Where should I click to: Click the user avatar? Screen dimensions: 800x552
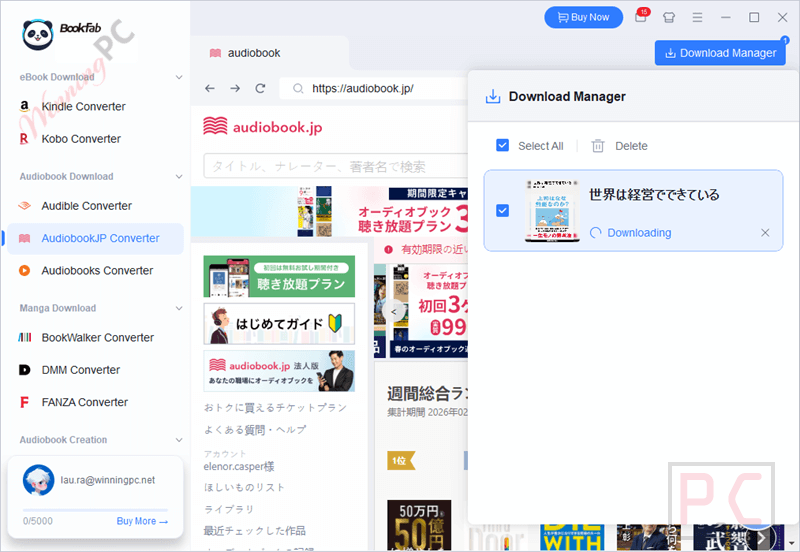click(38, 480)
